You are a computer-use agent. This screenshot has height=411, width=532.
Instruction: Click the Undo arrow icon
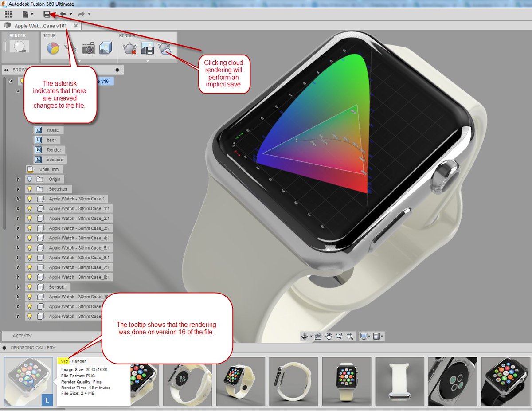click(63, 14)
